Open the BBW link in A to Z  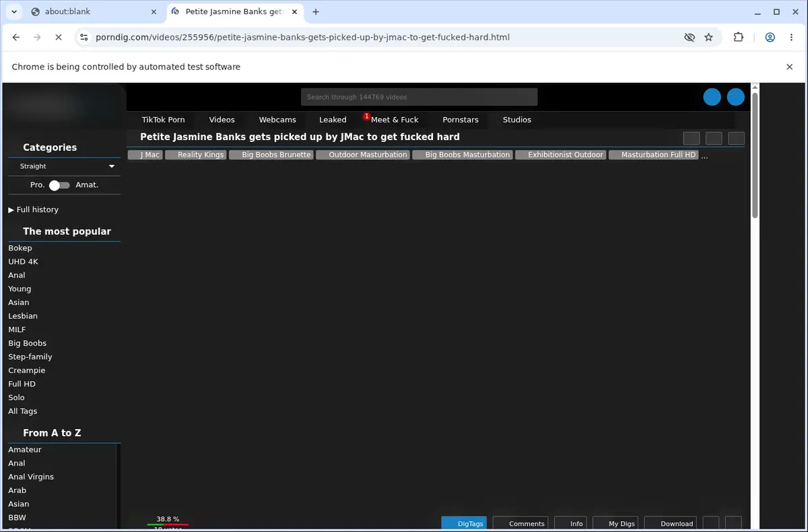[x=17, y=517]
